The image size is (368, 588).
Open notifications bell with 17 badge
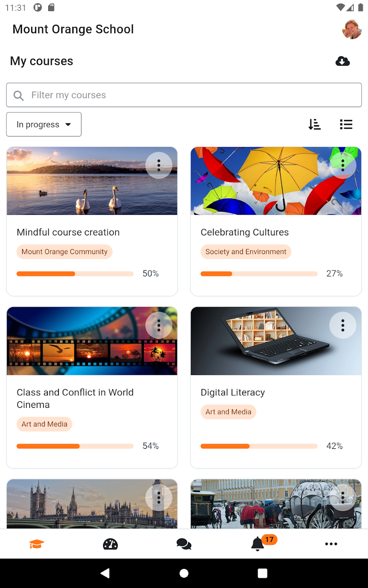258,544
